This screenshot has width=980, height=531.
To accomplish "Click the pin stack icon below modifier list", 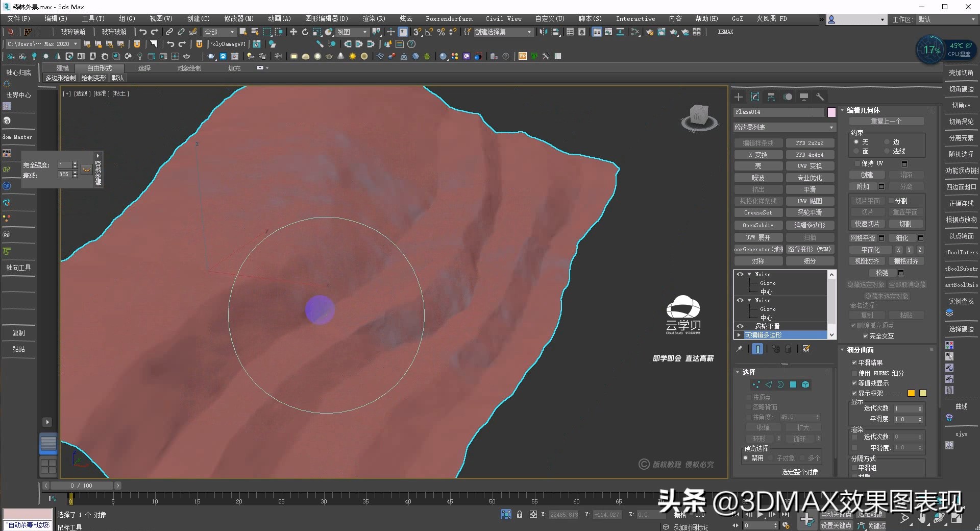I will pyautogui.click(x=739, y=349).
